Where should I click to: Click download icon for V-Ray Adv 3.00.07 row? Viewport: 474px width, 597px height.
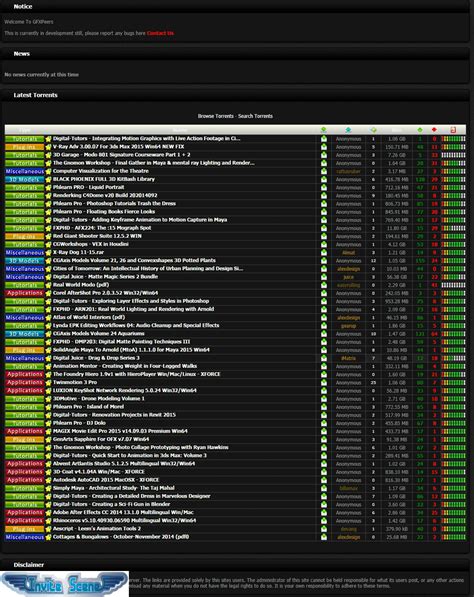point(324,147)
